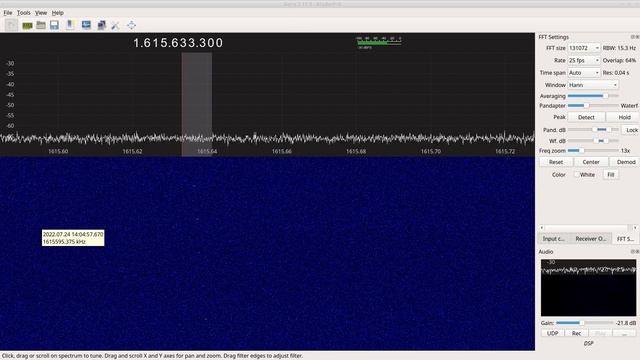This screenshot has width=640, height=360.
Task: Open the View menu
Action: click(41, 13)
